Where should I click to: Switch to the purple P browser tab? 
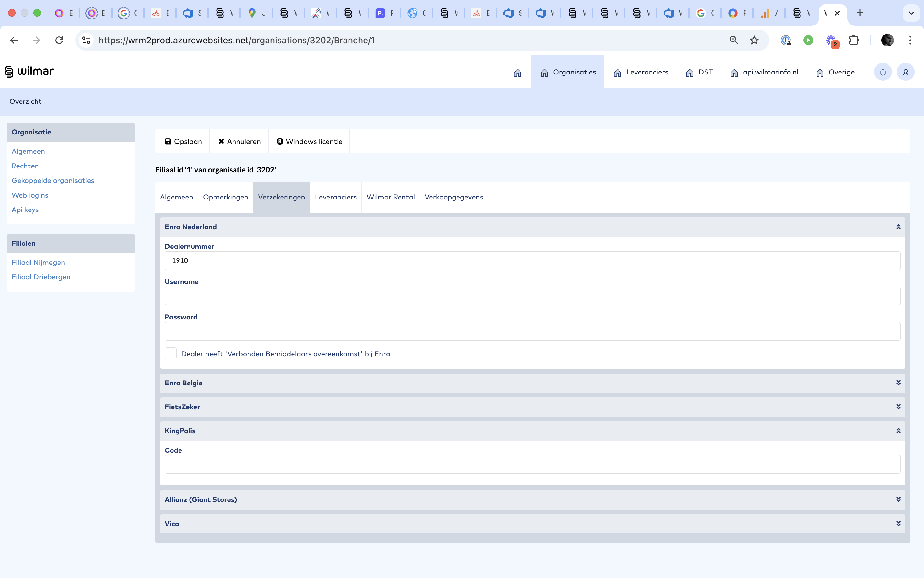coord(385,13)
